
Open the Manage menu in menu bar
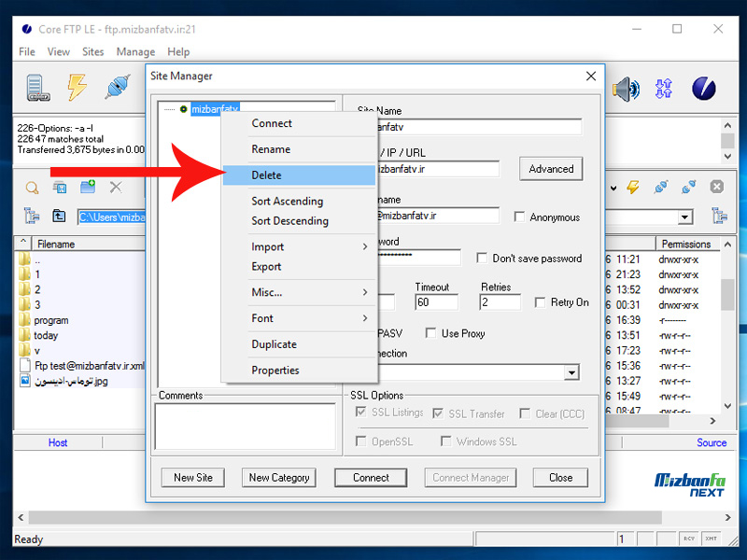pyautogui.click(x=135, y=51)
